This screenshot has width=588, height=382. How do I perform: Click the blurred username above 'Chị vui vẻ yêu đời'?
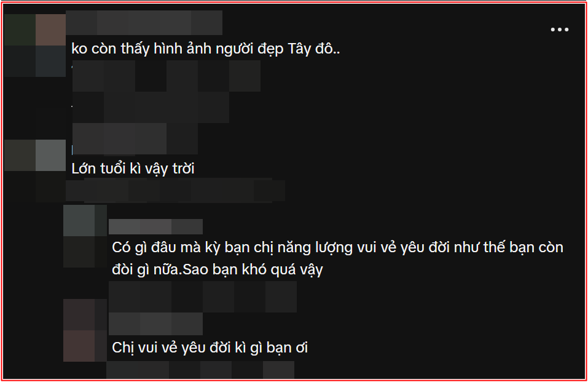(155, 324)
